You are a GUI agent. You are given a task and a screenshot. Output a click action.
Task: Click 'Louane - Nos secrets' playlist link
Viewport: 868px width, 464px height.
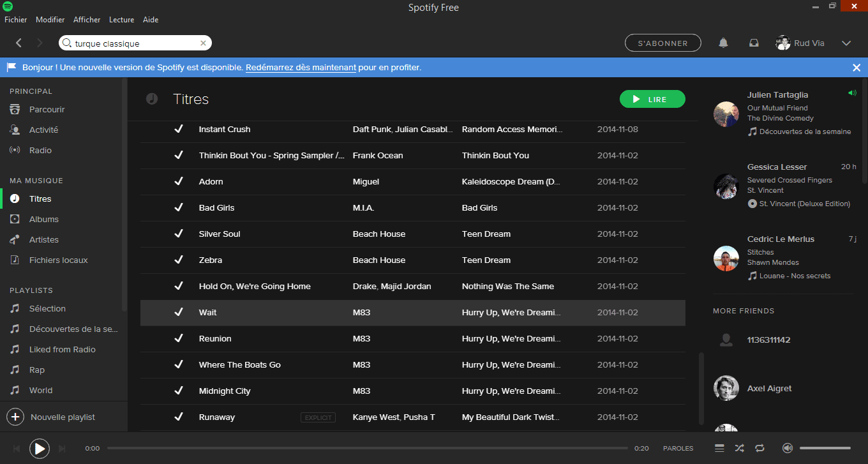click(795, 276)
